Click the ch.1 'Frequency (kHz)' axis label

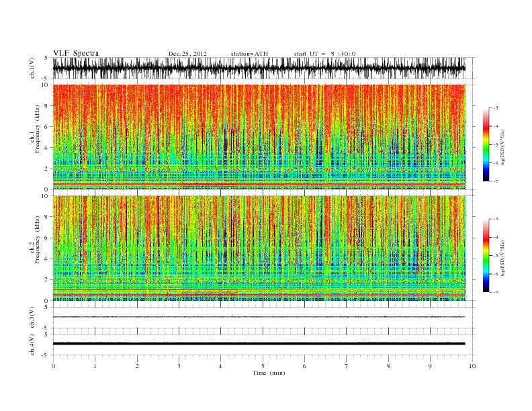tap(38, 129)
